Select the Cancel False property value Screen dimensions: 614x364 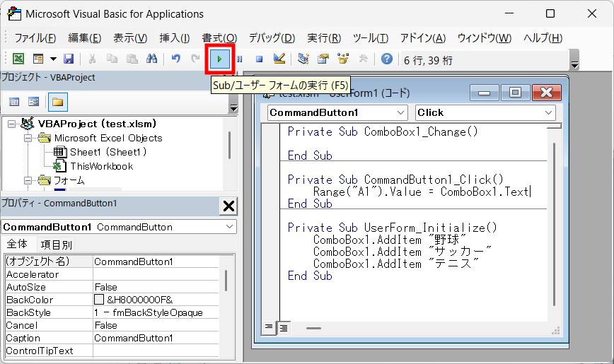156,325
